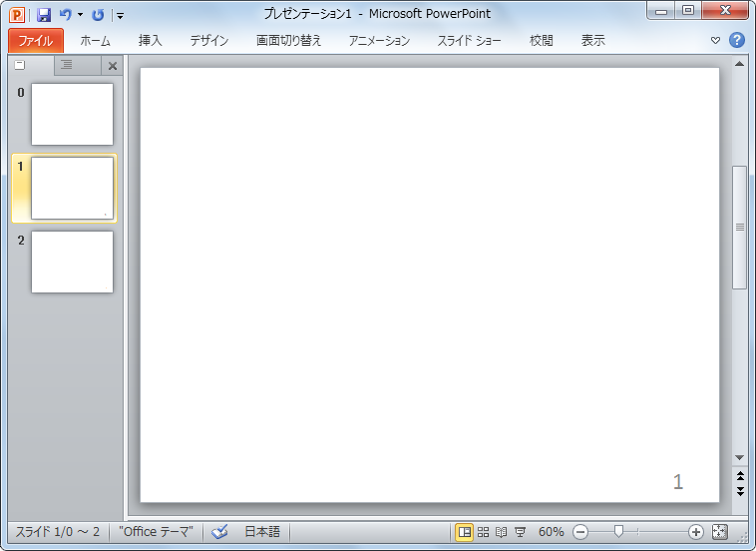Switch to Slide Sorter view
The width and height of the screenshot is (756, 551).
coord(483,532)
